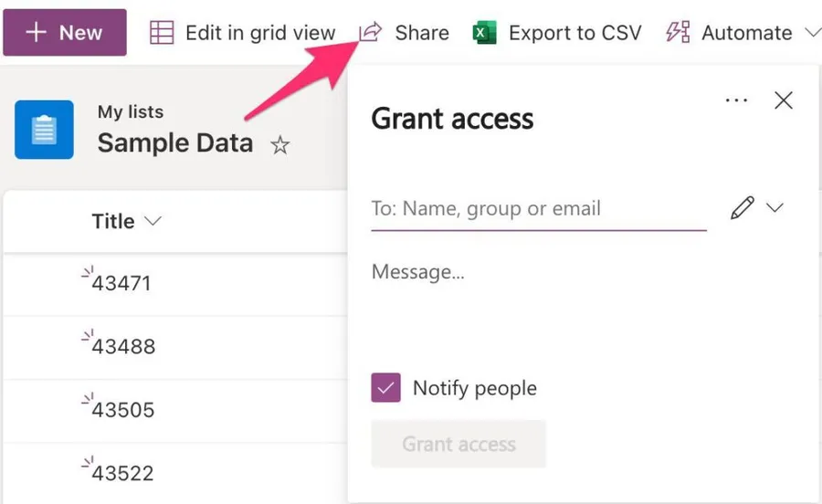The image size is (822, 504).
Task: Open list item 43488
Action: pyautogui.click(x=123, y=346)
